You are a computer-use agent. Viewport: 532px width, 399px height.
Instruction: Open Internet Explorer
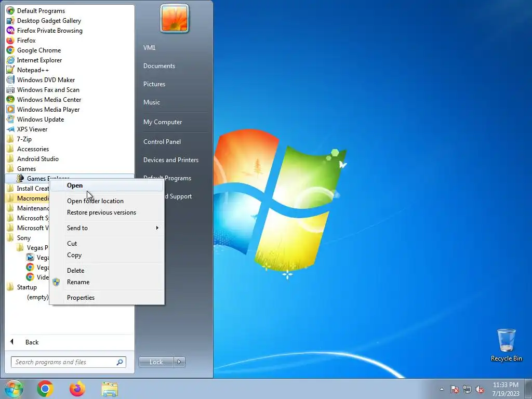34,60
